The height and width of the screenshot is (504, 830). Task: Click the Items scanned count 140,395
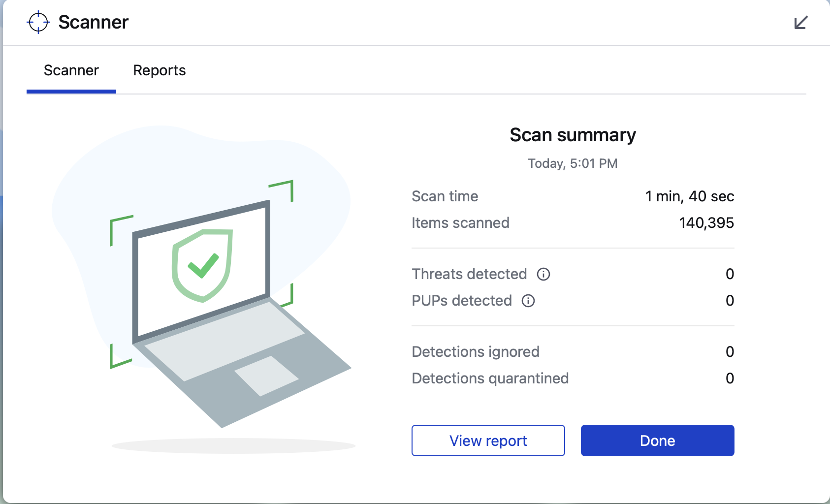pos(706,223)
